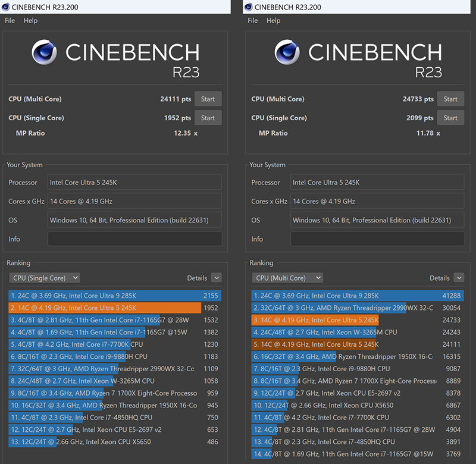Click the empty Info field in the left window

(x=134, y=239)
